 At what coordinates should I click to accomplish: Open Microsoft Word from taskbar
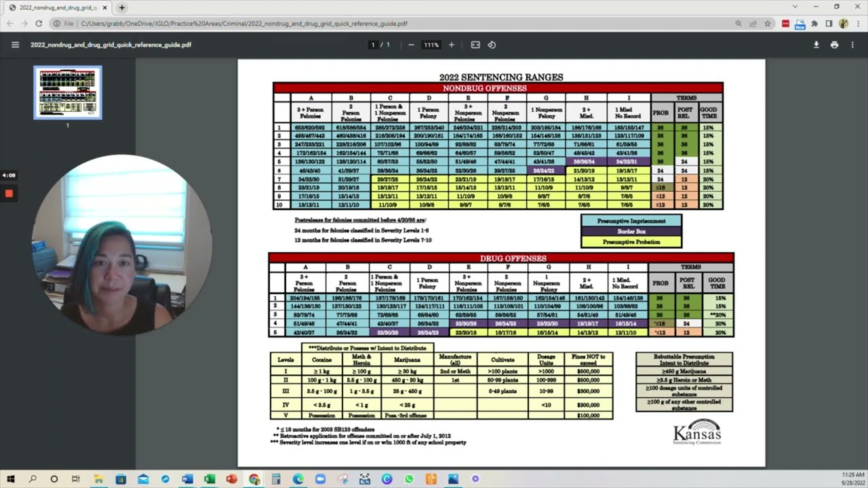[187, 479]
